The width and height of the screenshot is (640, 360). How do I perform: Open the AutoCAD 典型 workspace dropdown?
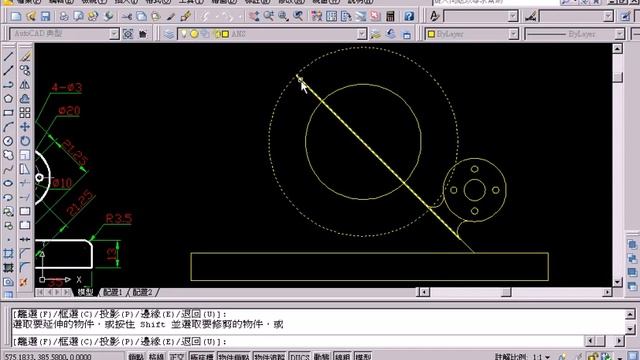[114, 34]
